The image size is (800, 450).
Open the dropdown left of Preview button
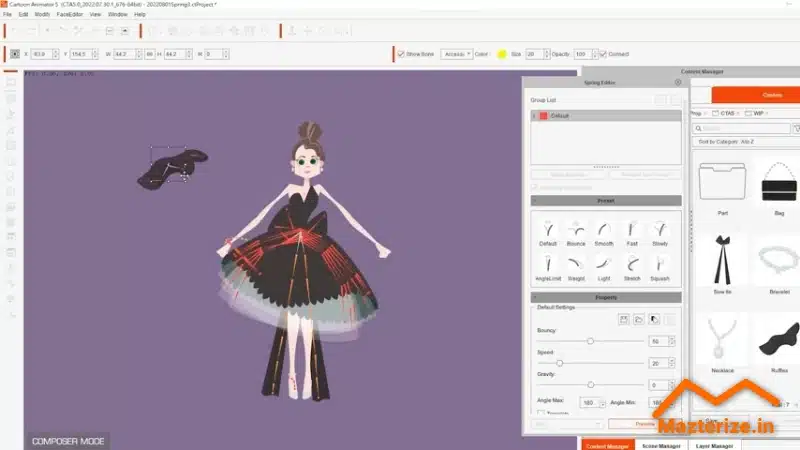click(x=567, y=424)
